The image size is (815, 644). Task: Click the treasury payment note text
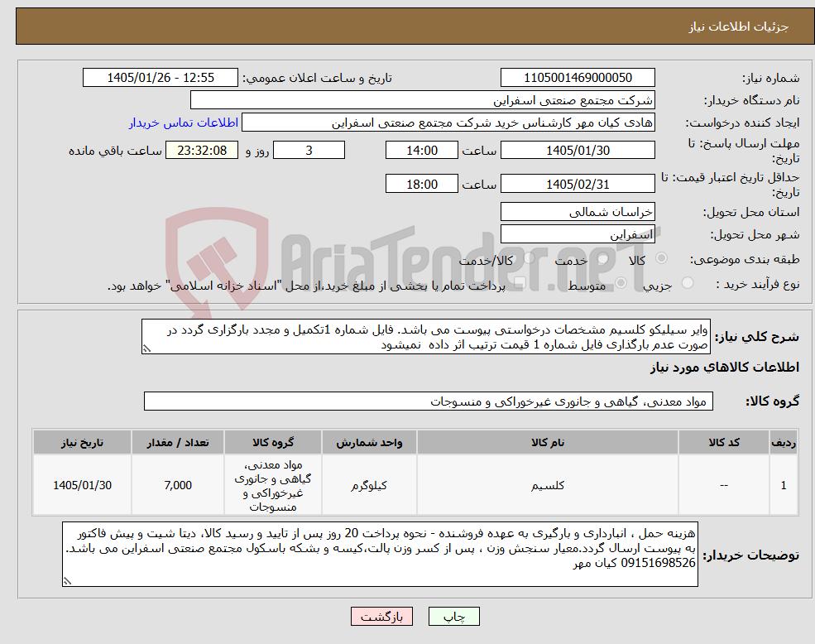(306, 286)
